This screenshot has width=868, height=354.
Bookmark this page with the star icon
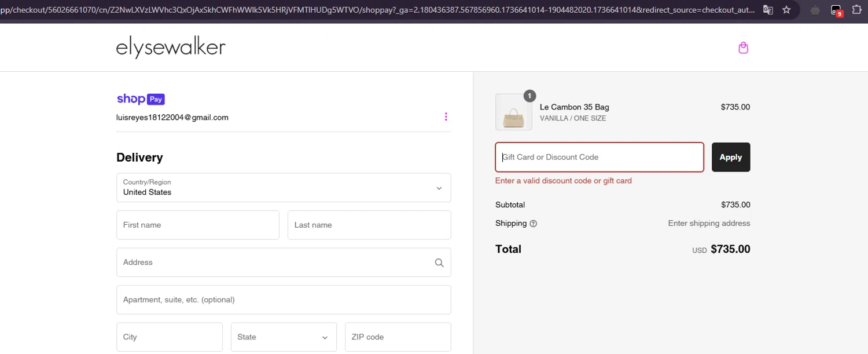[786, 10]
